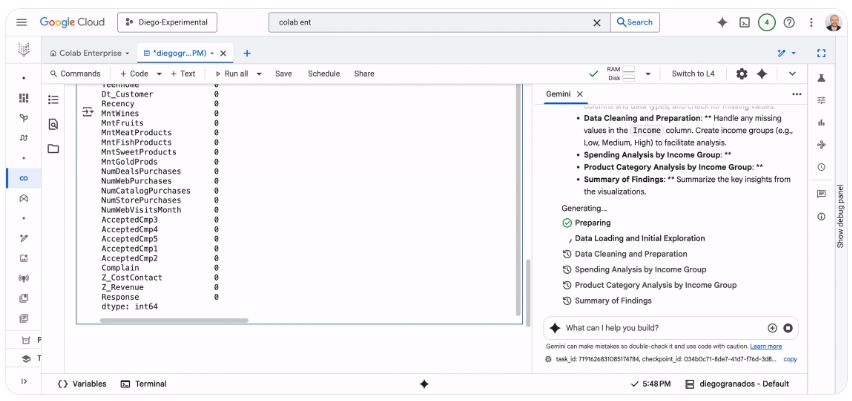Image resolution: width=852 pixels, height=401 pixels.
Task: Toggle full screen mode icon
Action: click(x=821, y=53)
